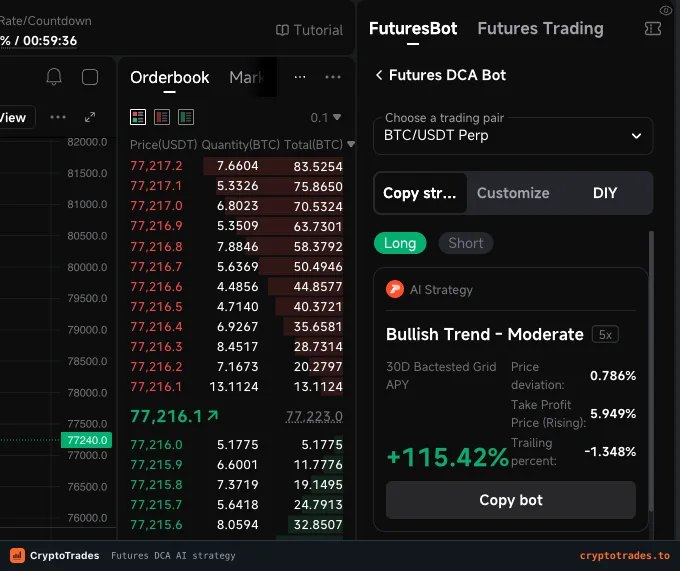680x571 pixels.
Task: Select the sells-only orderbook view
Action: click(x=162, y=117)
